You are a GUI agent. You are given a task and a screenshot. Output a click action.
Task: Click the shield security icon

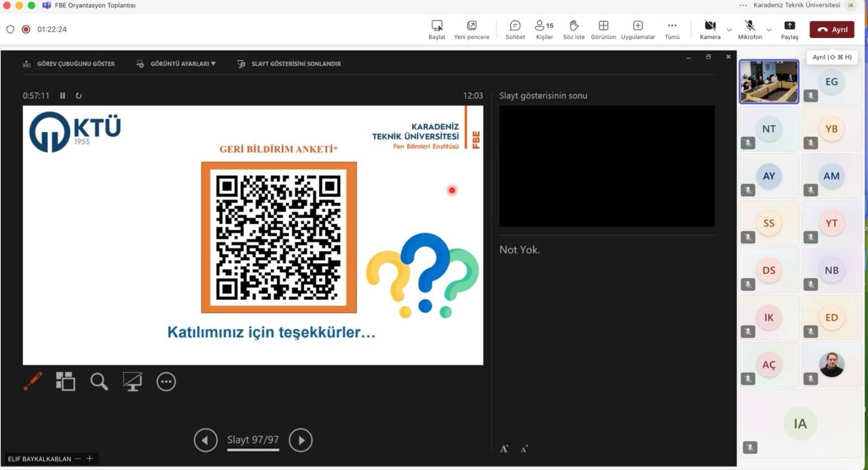(10, 29)
